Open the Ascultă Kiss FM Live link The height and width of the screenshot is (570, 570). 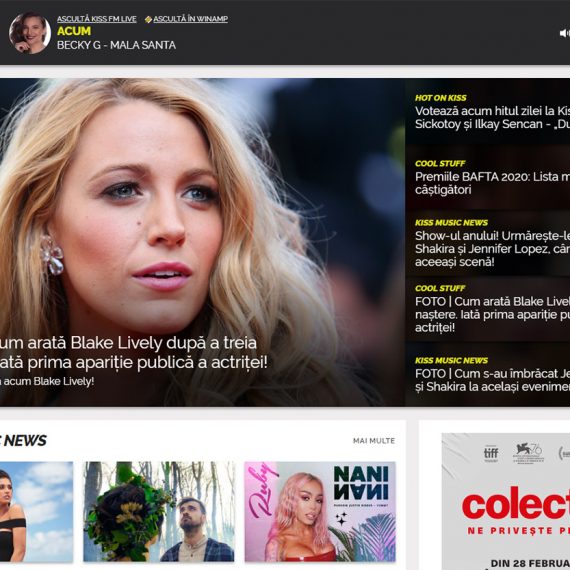(97, 19)
